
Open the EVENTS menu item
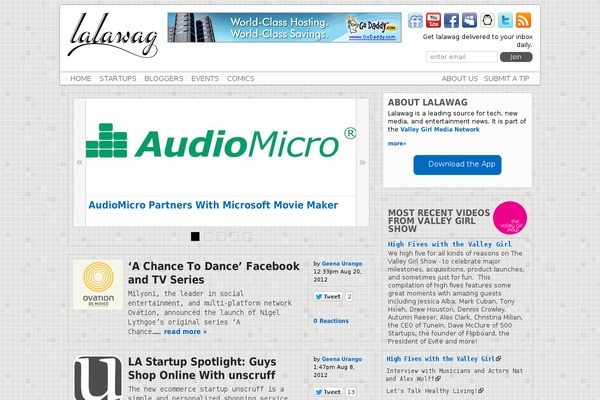click(205, 78)
